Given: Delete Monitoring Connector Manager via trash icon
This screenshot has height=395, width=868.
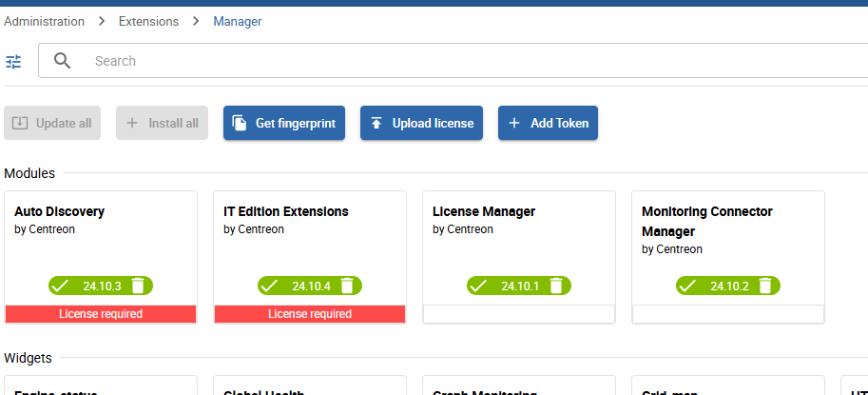Looking at the screenshot, I should click(x=765, y=286).
